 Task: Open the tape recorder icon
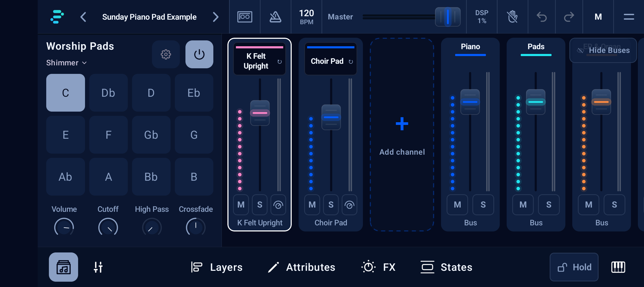[x=245, y=17]
